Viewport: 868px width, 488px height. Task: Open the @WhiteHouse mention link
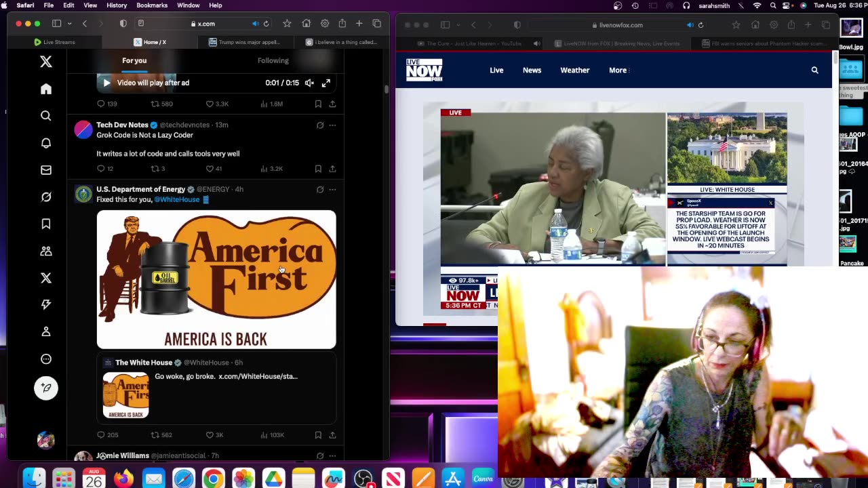176,200
